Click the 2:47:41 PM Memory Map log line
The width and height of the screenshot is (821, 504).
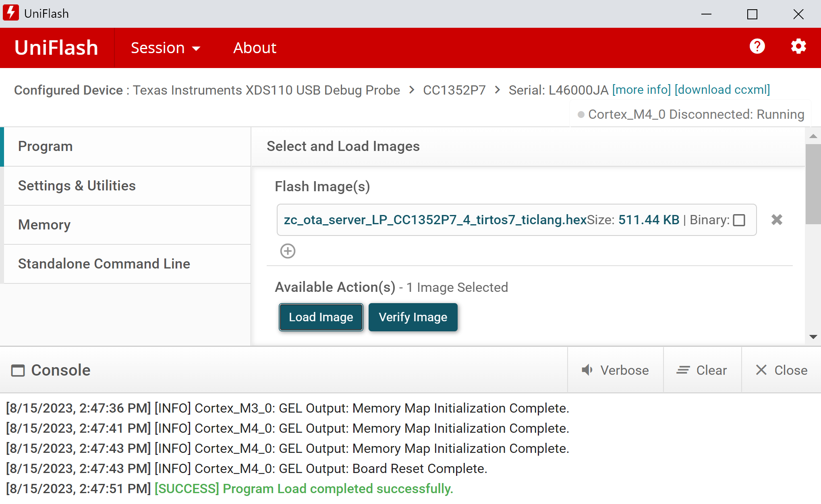point(287,428)
